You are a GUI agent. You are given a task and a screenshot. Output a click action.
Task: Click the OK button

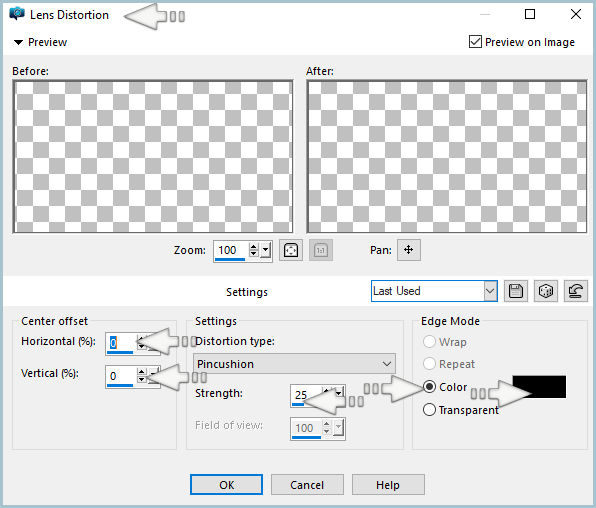pyautogui.click(x=226, y=485)
